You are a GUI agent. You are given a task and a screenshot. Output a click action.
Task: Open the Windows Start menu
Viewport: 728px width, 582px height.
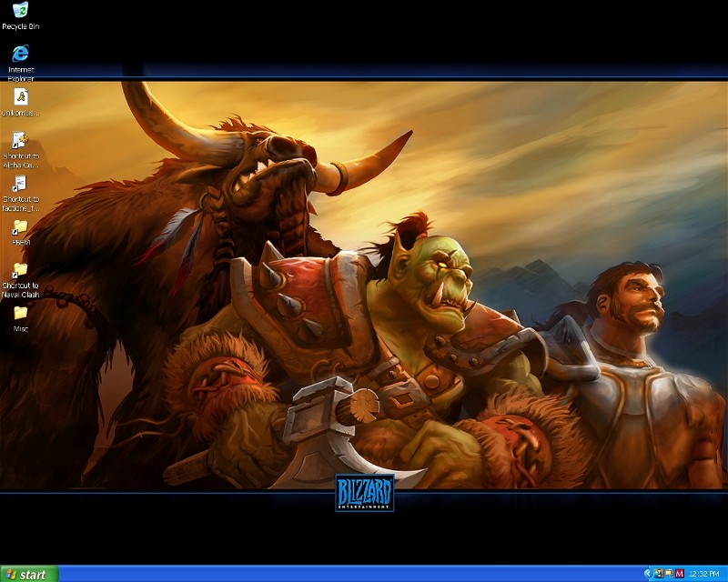29,574
